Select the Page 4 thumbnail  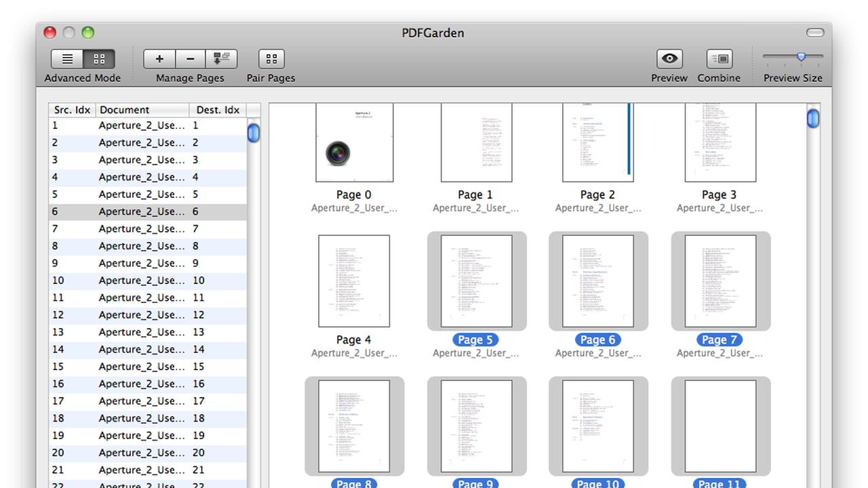[x=354, y=281]
